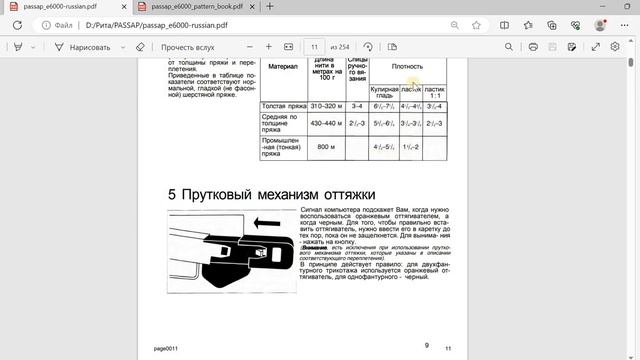Screen dimensions: 640x360
Task: Click the carriage puller illustration
Action: (232, 251)
